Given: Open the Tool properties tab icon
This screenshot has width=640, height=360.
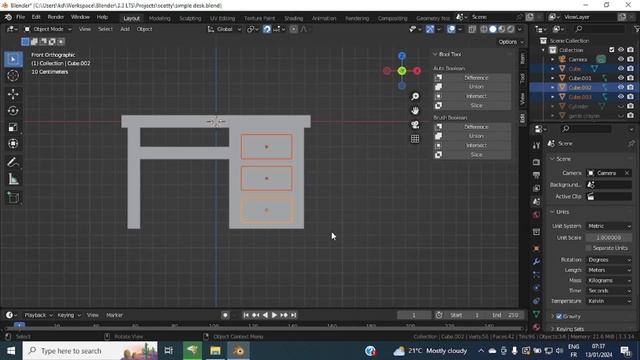Looking at the screenshot, I should pyautogui.click(x=536, y=146).
